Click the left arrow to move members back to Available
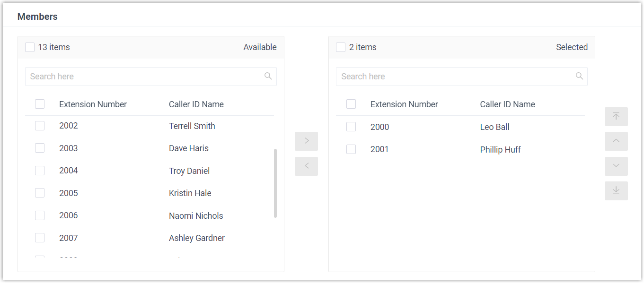Screen dimensions: 644x283 [306, 166]
